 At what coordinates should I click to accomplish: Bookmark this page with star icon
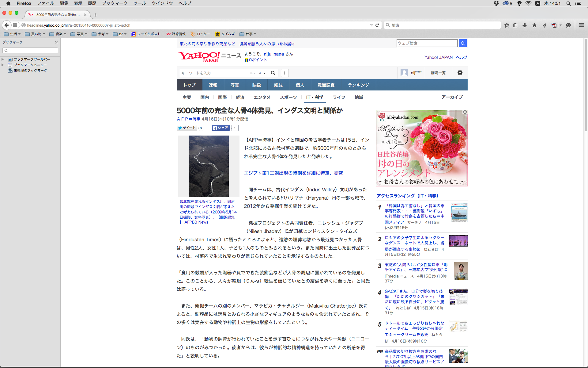[x=507, y=25]
